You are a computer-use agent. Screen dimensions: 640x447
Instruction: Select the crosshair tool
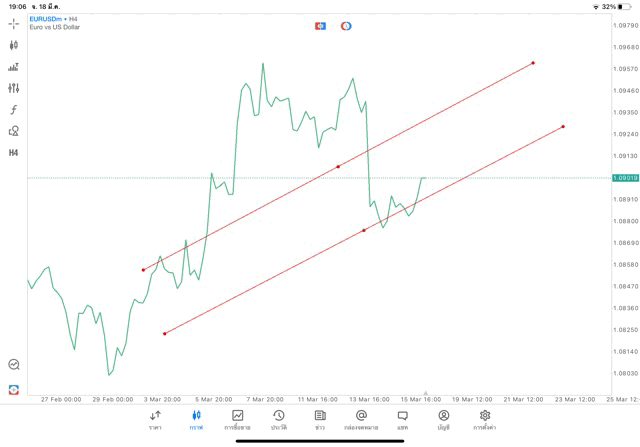pos(14,23)
